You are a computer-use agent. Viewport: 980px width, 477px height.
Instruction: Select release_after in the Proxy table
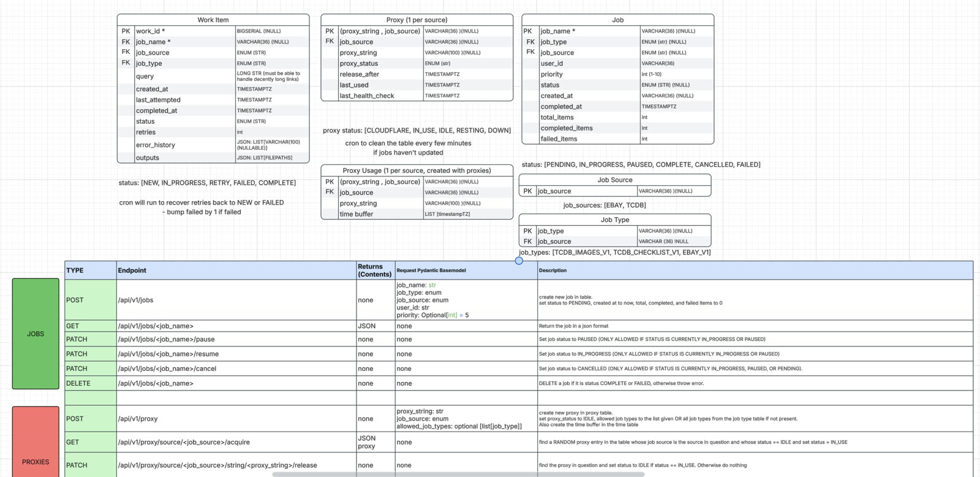[381, 74]
